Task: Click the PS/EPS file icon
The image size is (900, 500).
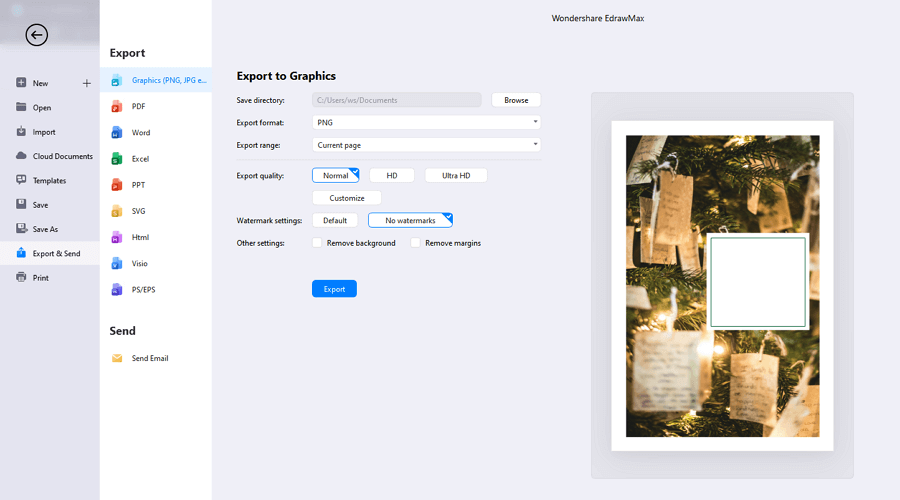Action: tap(117, 290)
